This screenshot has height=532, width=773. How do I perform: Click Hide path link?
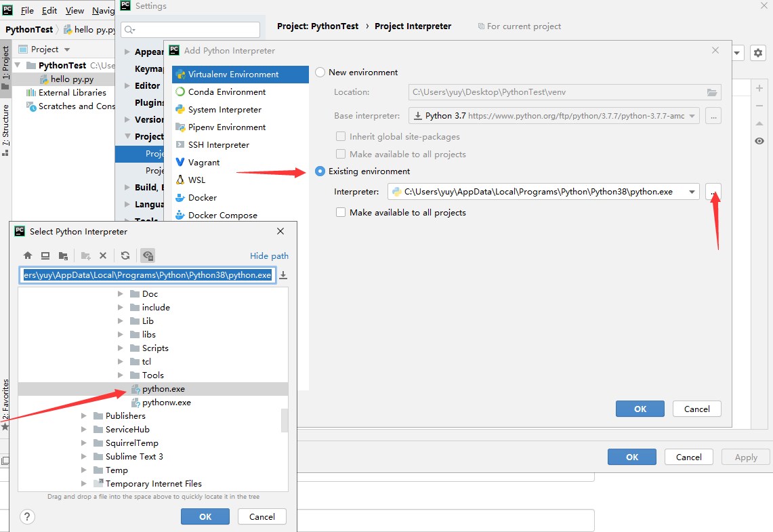point(269,256)
